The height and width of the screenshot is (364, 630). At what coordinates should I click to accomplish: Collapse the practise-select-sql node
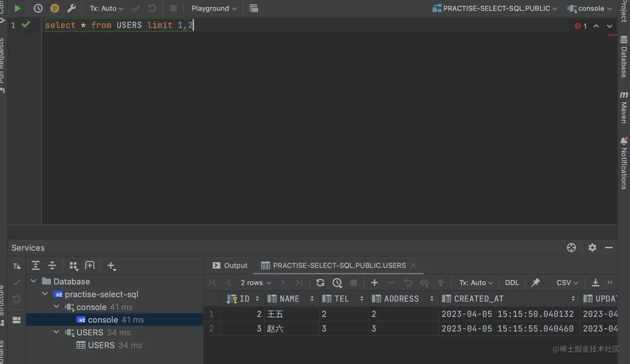[x=45, y=294]
